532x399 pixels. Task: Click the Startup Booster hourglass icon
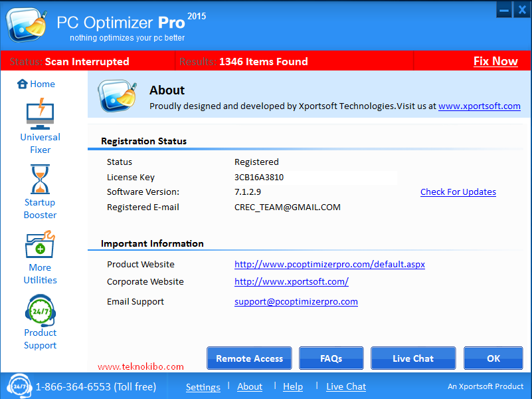pyautogui.click(x=40, y=180)
